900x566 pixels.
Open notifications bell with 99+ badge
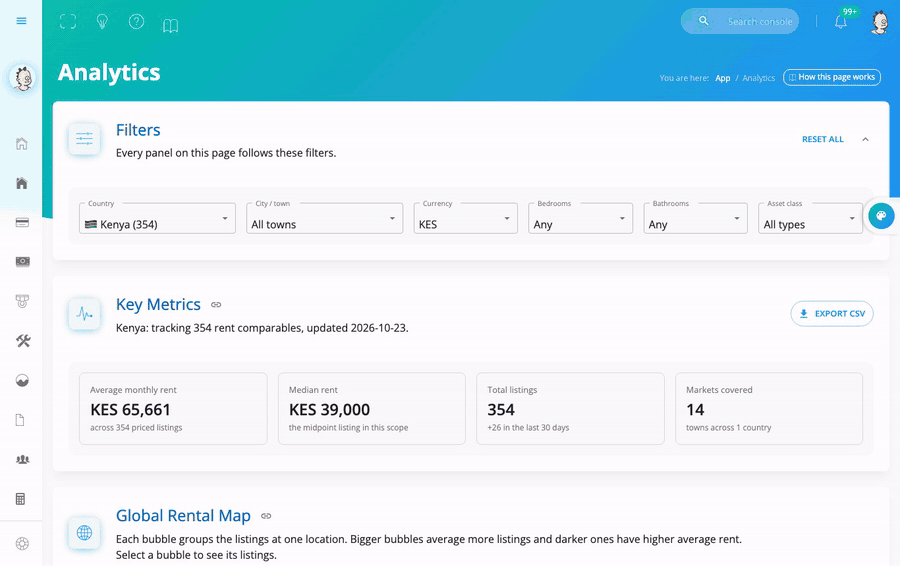click(x=840, y=22)
